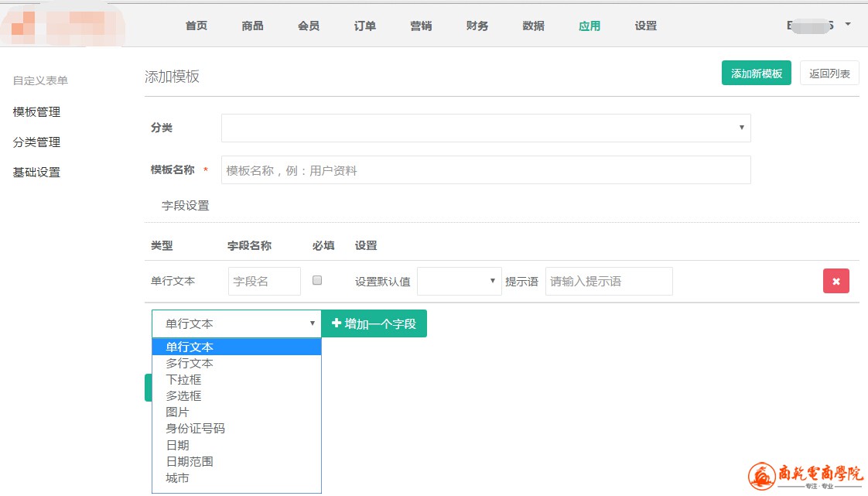Open the 设置默认值 dropdown
The height and width of the screenshot is (496, 868).
460,281
